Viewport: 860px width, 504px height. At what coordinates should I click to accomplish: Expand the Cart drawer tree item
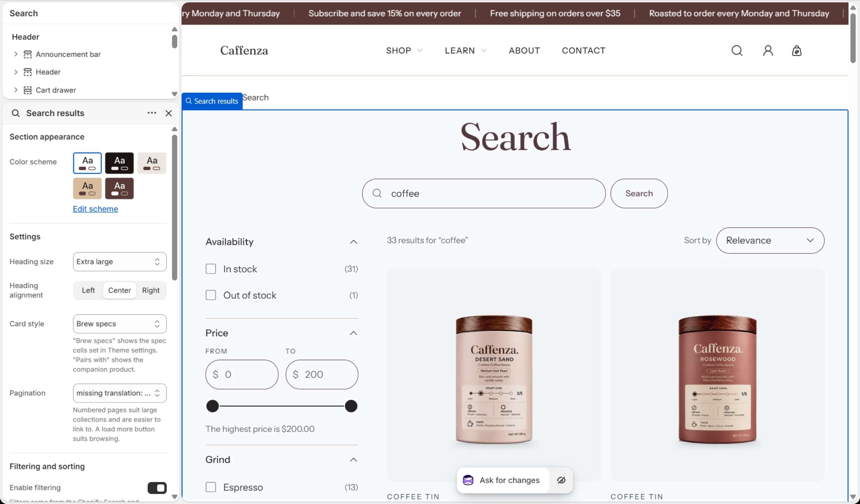tap(16, 90)
